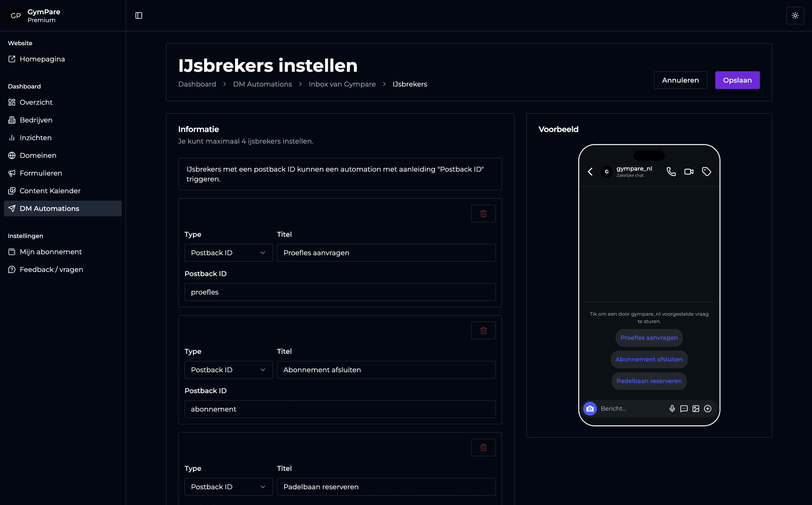Go back to Dashboard via the breadcrumb link
This screenshot has height=505, width=812.
(x=197, y=84)
